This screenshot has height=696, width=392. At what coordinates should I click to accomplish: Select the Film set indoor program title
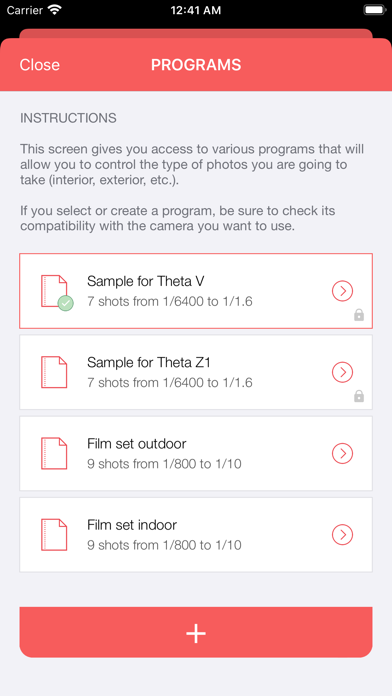point(132,525)
